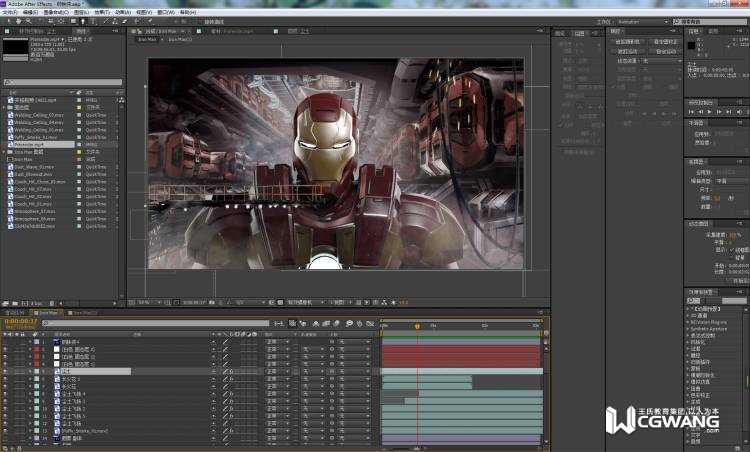750x452 pixels.
Task: Select the Zoom tool in toolbar
Action: click(28, 20)
